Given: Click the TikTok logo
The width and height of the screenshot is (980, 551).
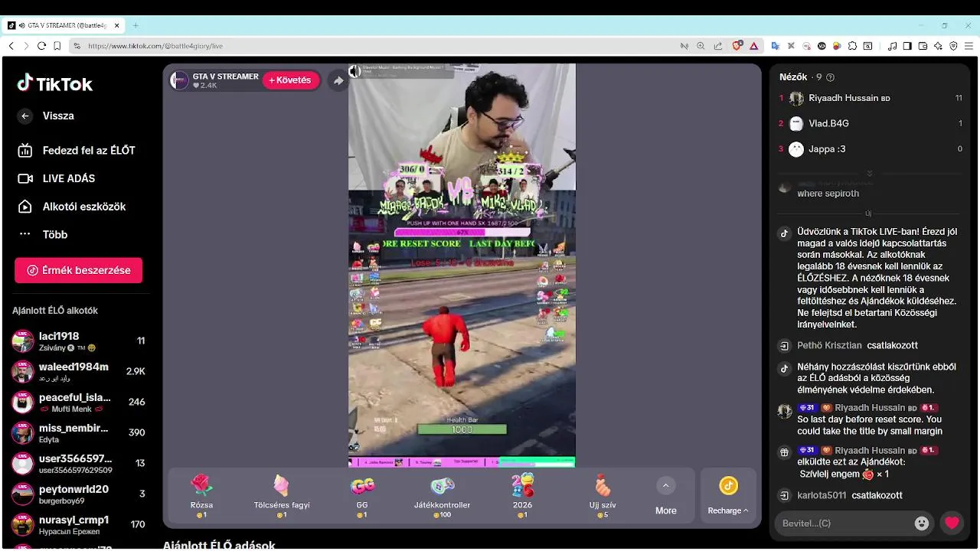Looking at the screenshot, I should pos(55,83).
